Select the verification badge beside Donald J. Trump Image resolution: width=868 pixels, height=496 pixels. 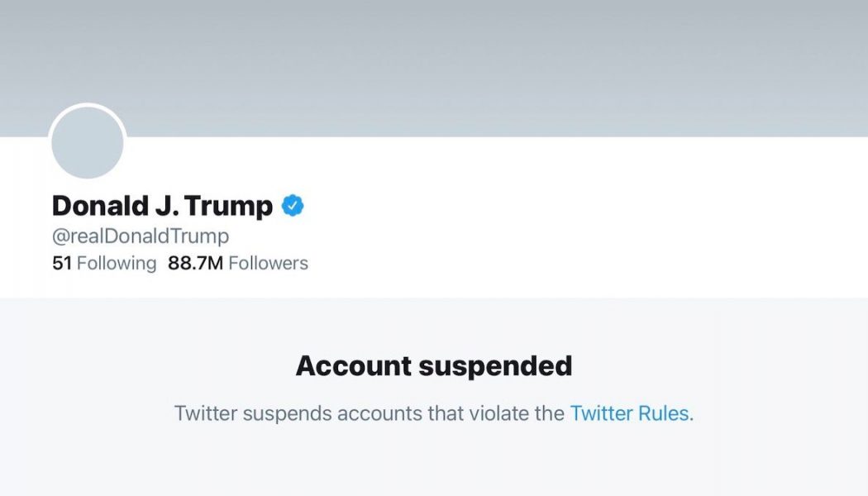293,206
